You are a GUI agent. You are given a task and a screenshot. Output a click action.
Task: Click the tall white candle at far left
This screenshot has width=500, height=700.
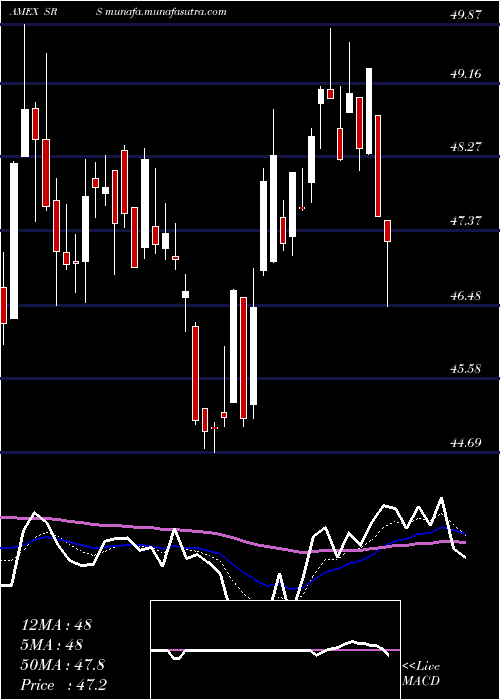(x=14, y=241)
